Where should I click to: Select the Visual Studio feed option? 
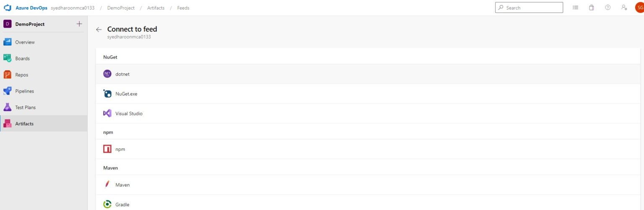point(129,114)
